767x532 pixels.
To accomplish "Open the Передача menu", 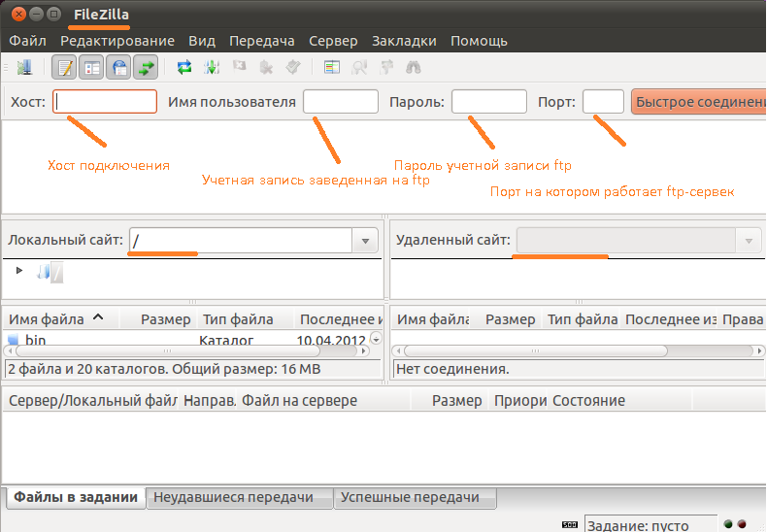I will pos(262,41).
